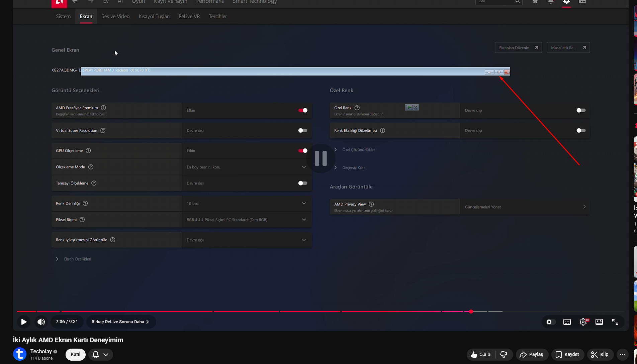Screen dimensions: 637x364
Task: Like the video with thumbs up
Action: pos(481,355)
